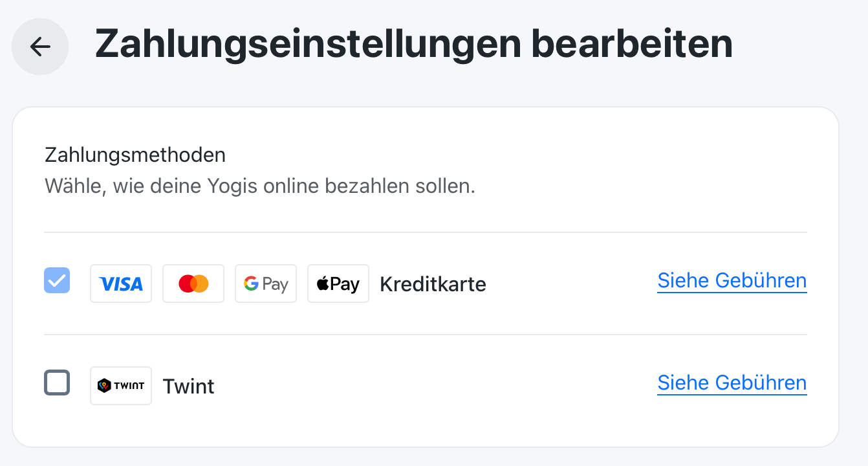Screen dimensions: 868x466
Task: Click the black Apple glyph in Apple Pay
Action: tap(323, 283)
